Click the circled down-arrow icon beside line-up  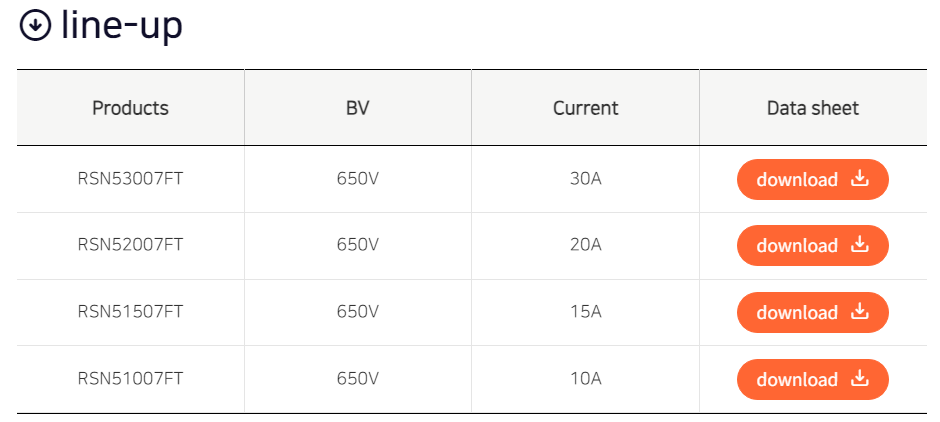pyautogui.click(x=36, y=27)
